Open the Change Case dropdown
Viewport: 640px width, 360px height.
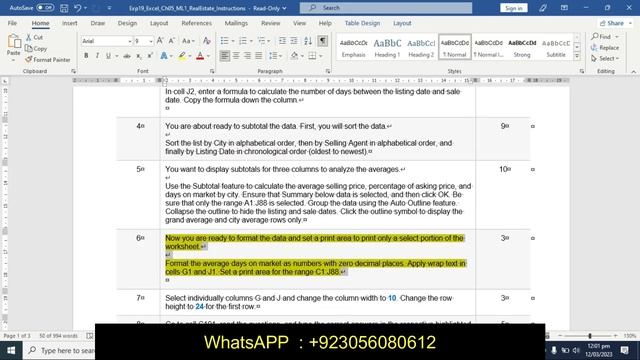tap(188, 41)
